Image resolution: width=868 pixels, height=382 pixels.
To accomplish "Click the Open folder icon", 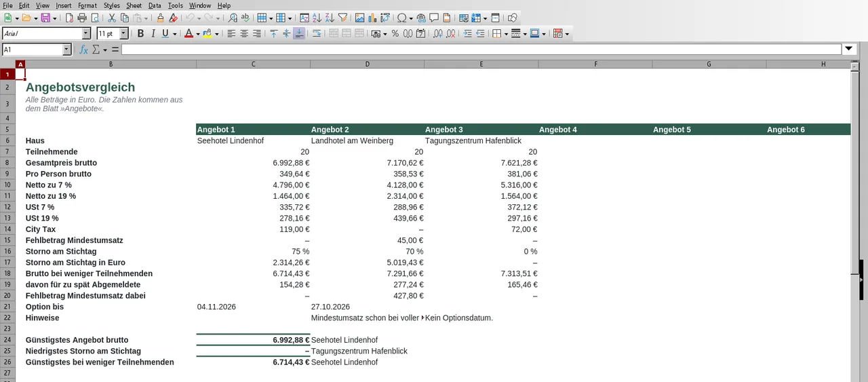I will (26, 18).
